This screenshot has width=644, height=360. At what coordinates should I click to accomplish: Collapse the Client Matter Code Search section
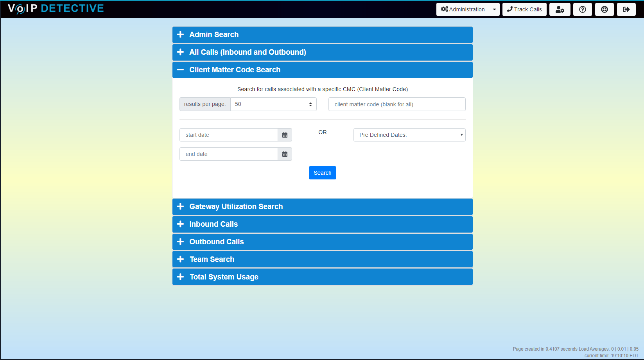235,70
